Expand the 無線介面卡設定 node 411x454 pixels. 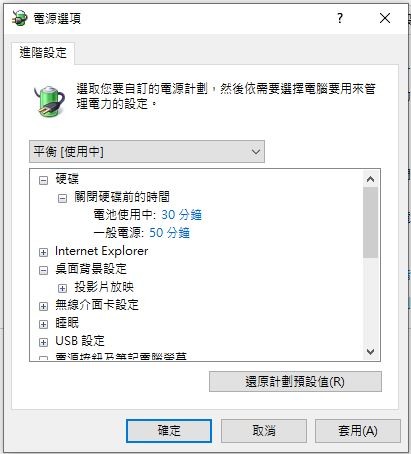click(x=43, y=306)
